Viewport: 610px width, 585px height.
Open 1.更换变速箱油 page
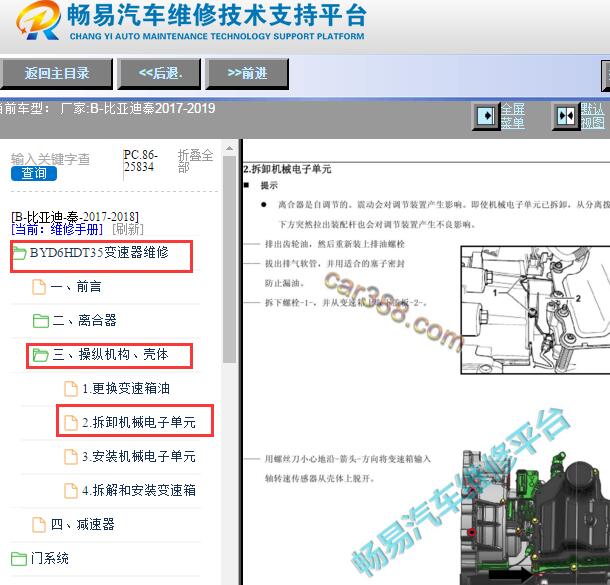pyautogui.click(x=126, y=389)
